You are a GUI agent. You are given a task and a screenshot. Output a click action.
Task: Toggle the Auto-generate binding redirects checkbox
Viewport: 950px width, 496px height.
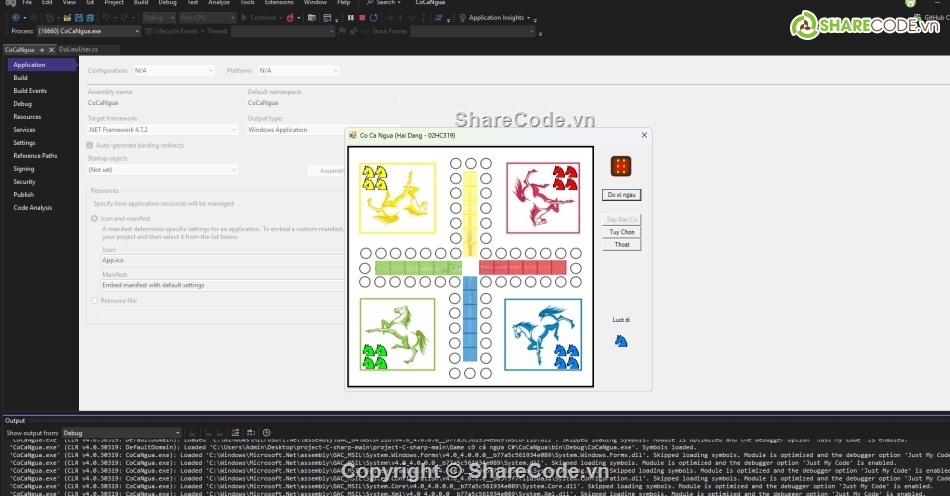(91, 145)
